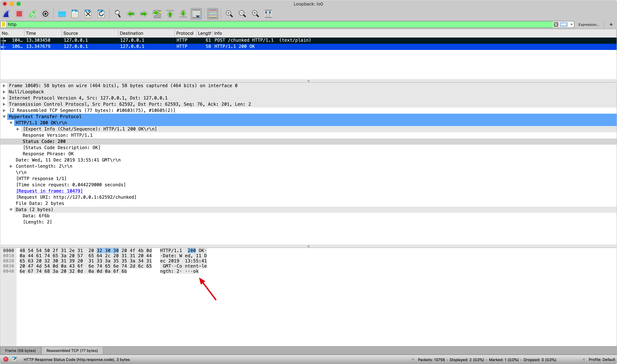
Task: Expand the Frame 10605 tree item
Action: point(4,86)
